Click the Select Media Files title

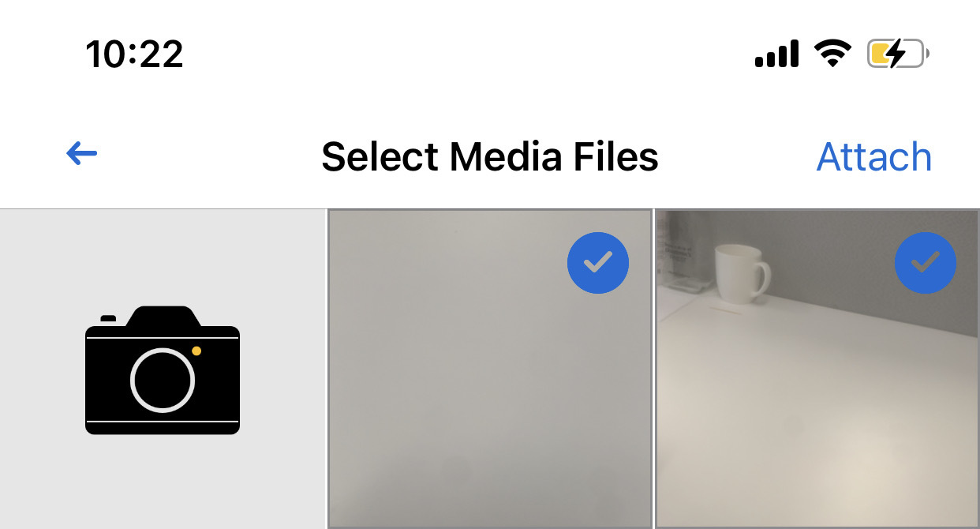[x=490, y=156]
